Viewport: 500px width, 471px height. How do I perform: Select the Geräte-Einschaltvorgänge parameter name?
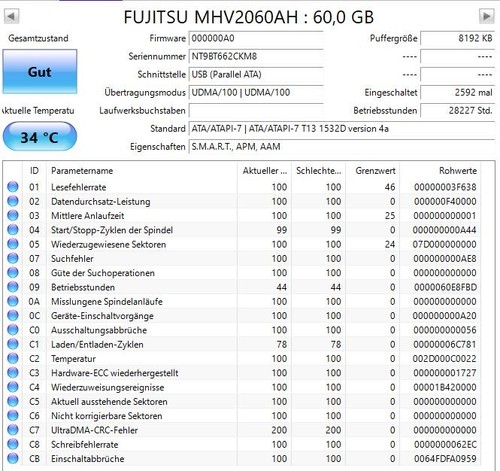tap(102, 316)
